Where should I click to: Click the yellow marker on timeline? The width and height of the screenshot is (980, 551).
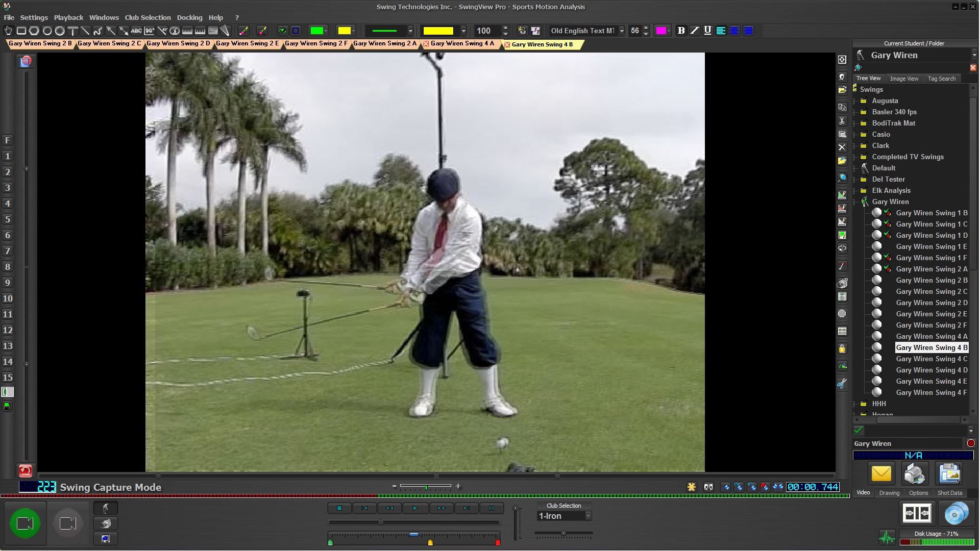pyautogui.click(x=430, y=542)
